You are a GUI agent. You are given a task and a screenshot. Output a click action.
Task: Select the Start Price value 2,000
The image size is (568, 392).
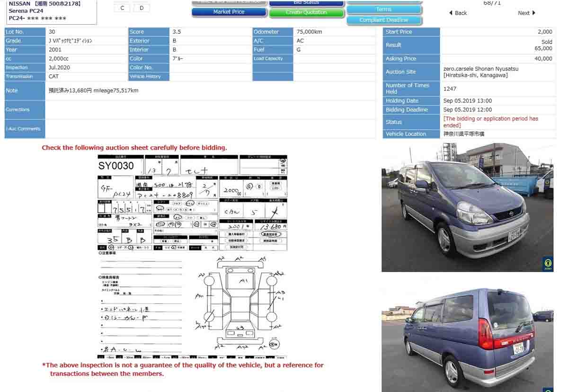(545, 32)
